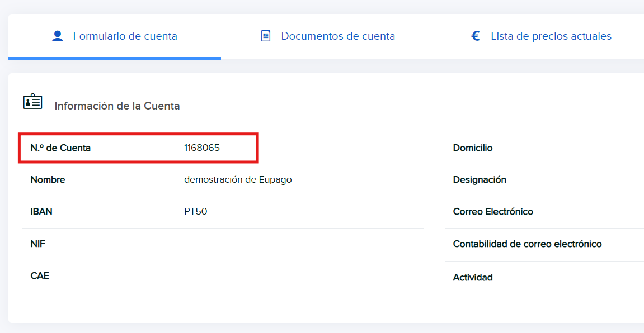Click the Designación field label
644x333 pixels.
[480, 180]
